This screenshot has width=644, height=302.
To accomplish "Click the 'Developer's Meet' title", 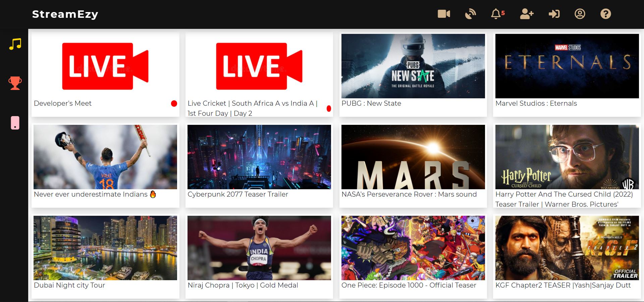I will [63, 103].
